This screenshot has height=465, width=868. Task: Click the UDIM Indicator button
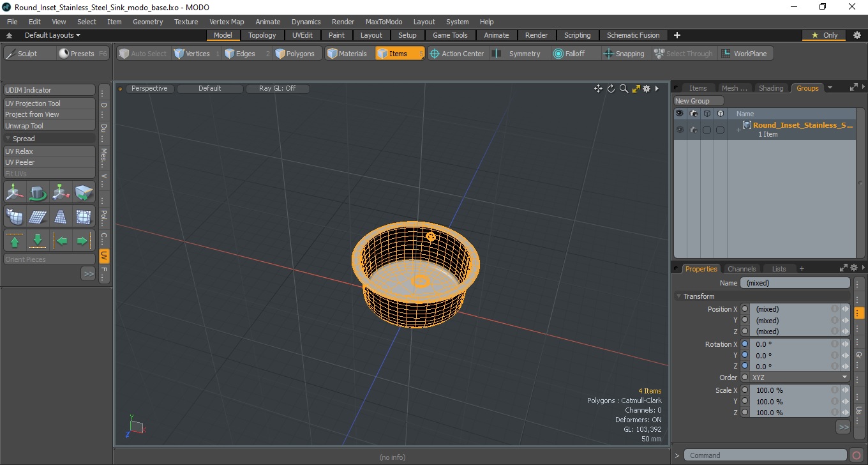[x=49, y=90]
